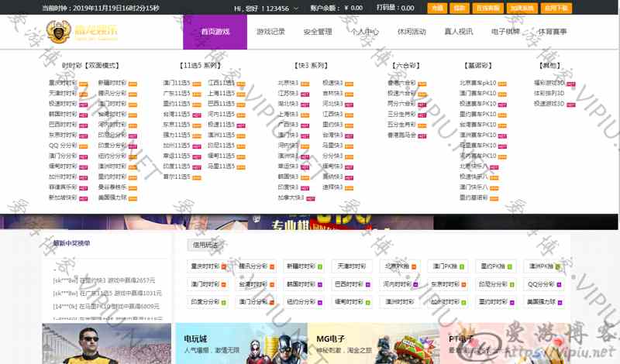Open the PT电子 game card
Viewport: 620px width, 364px height.
505,343
